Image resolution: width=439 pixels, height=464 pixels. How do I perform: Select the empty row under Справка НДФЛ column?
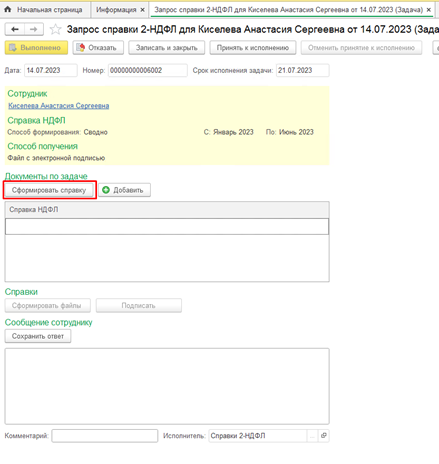[167, 226]
